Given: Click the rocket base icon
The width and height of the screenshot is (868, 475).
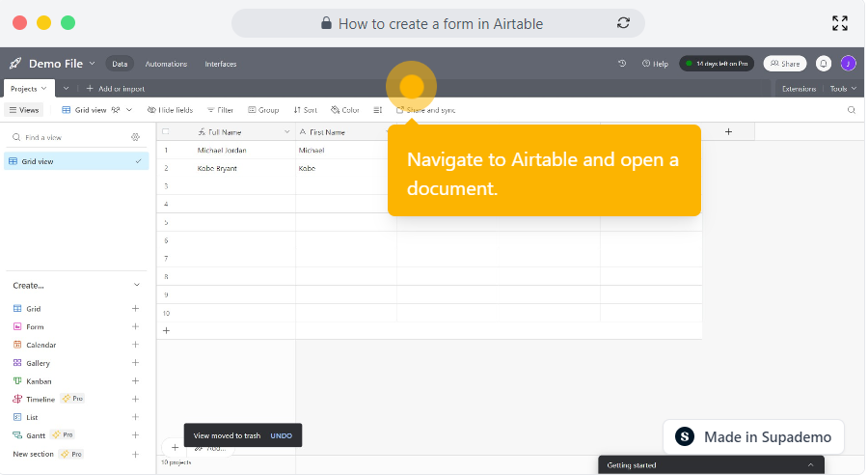Looking at the screenshot, I should point(15,64).
